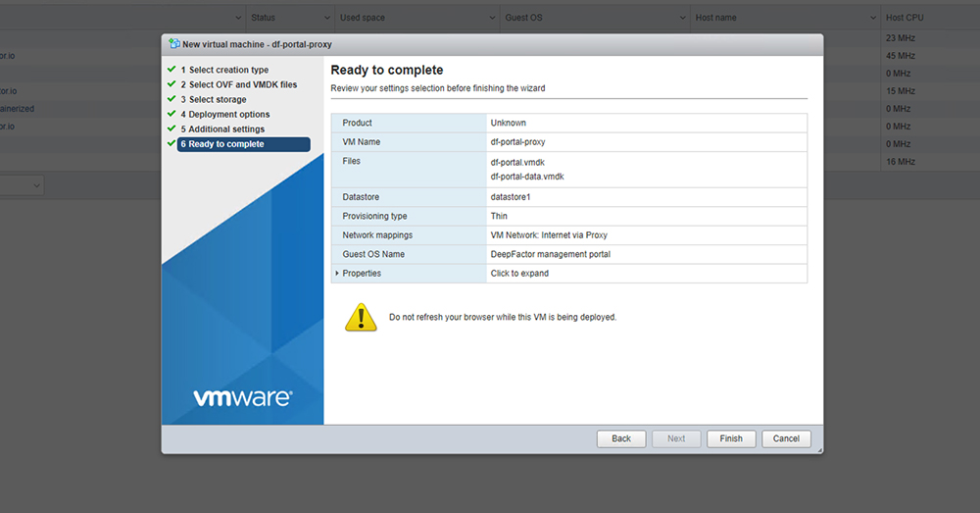Open dropdown before the Status column header
This screenshot has width=980, height=513.
pos(238,18)
